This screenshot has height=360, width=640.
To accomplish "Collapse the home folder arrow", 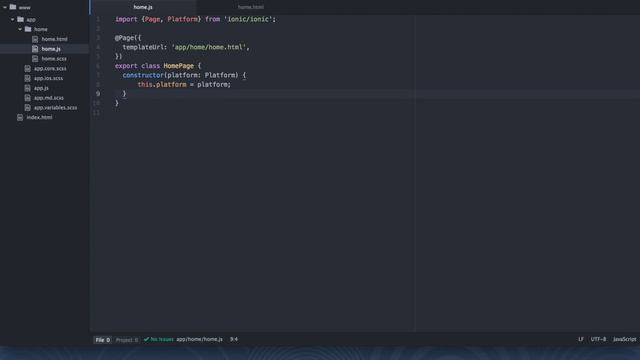I will (20, 29).
